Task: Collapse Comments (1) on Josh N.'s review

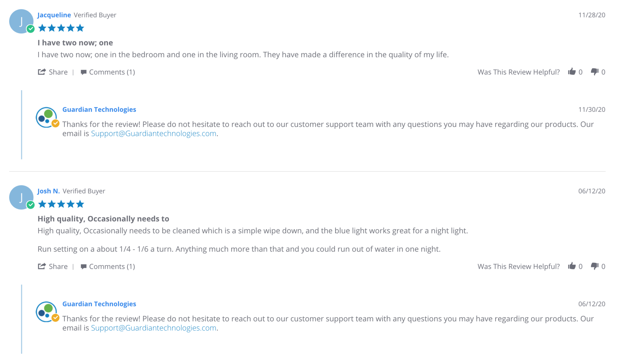Action: point(112,266)
